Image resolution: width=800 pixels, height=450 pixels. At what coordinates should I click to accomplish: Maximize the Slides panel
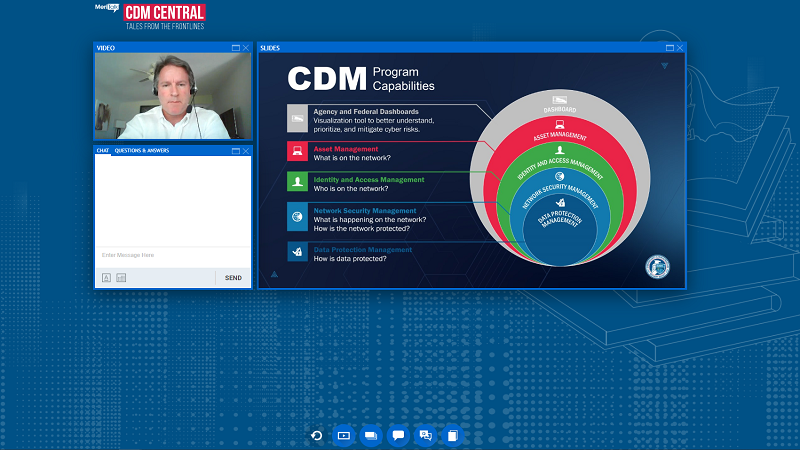(669, 47)
